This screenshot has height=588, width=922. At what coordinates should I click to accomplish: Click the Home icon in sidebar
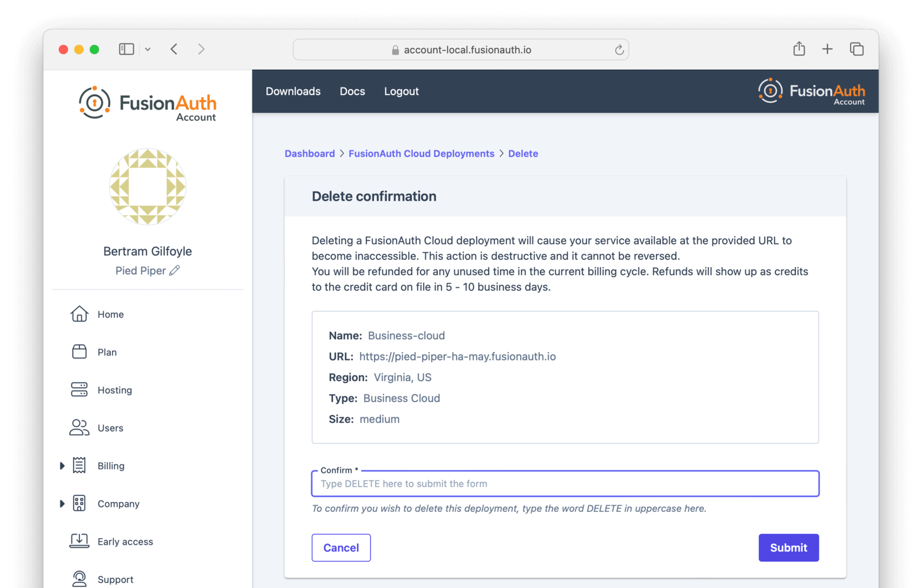(80, 314)
